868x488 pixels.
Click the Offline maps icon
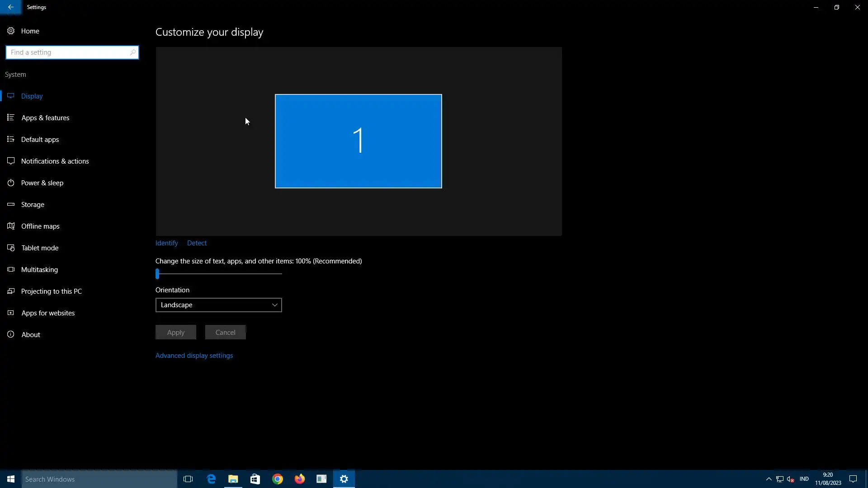(x=11, y=226)
